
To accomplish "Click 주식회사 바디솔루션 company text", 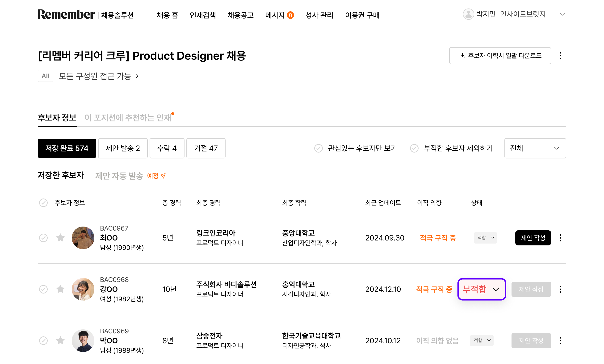I will 226,284.
